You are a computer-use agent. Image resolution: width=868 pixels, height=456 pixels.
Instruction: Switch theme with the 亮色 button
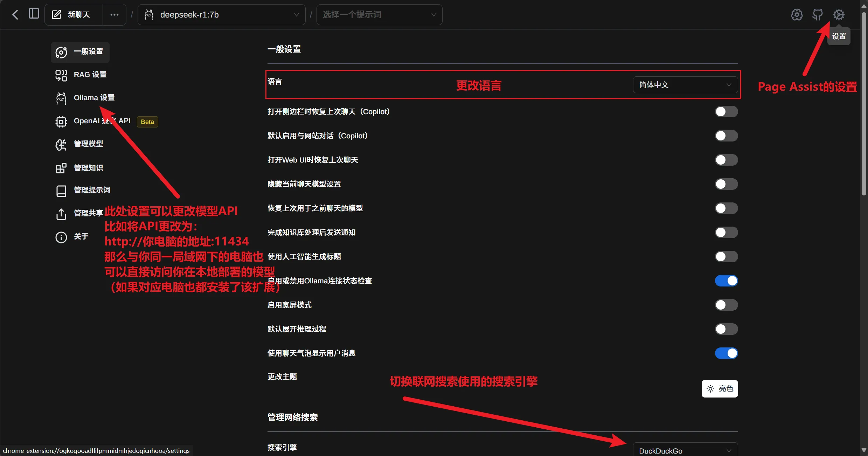click(x=720, y=388)
